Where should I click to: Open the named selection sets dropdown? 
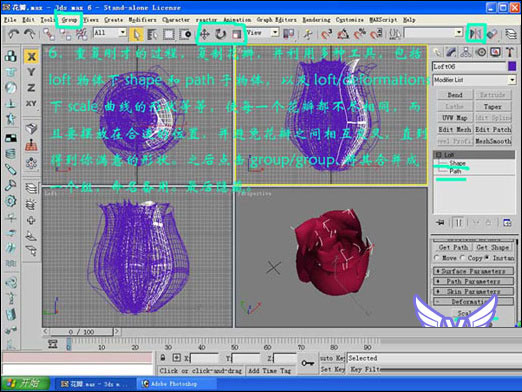pyautogui.click(x=433, y=33)
